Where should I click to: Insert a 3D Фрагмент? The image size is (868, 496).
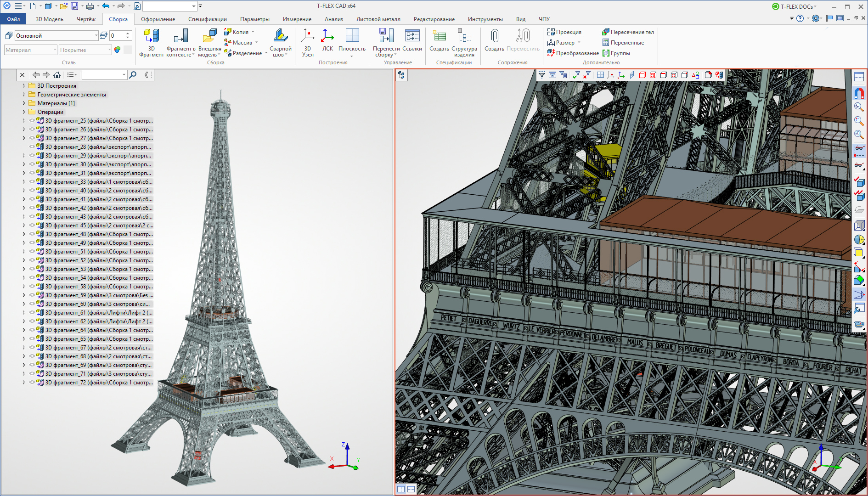tap(151, 42)
